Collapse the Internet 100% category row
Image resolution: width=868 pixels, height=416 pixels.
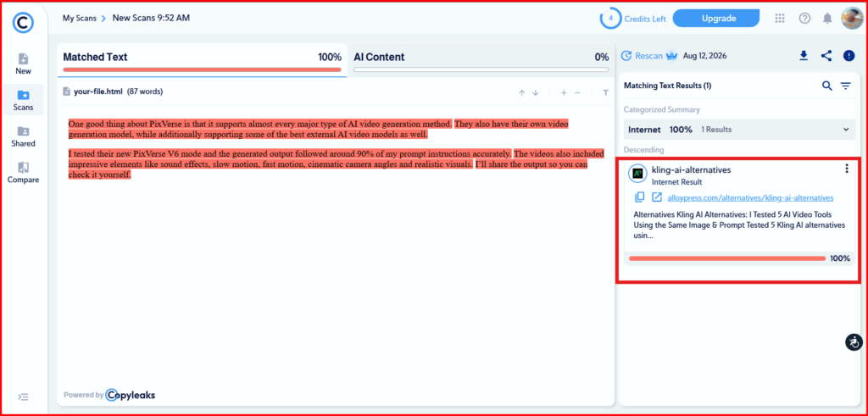coord(738,130)
